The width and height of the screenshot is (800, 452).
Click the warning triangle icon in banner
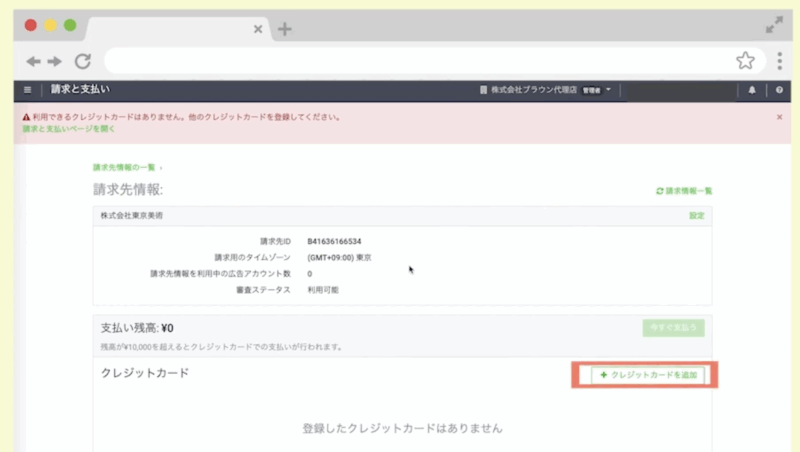(27, 117)
